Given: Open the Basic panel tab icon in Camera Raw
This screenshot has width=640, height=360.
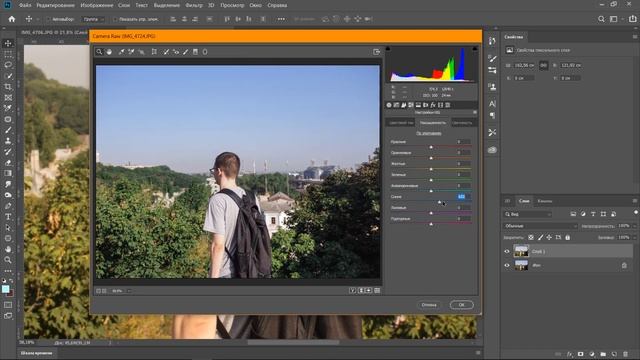Looking at the screenshot, I should pyautogui.click(x=389, y=105).
